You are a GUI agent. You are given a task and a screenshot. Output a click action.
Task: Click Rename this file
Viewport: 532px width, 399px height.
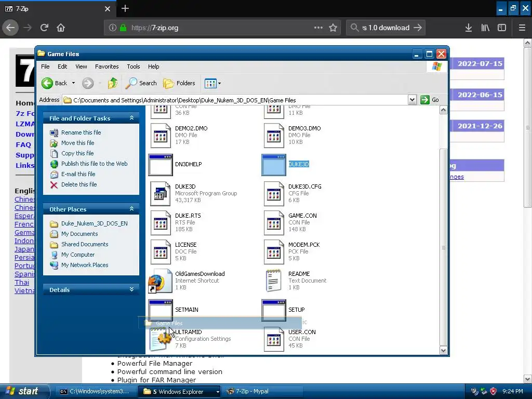point(81,132)
